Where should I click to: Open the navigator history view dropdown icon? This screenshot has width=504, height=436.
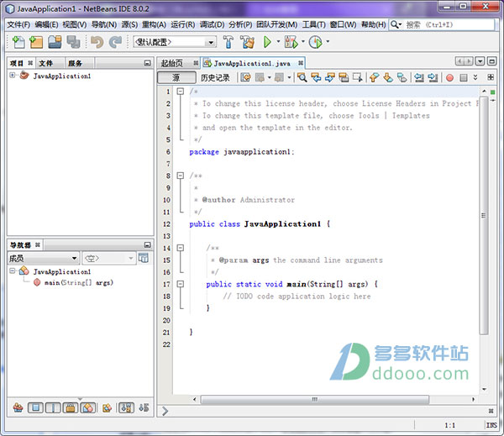tap(144, 258)
